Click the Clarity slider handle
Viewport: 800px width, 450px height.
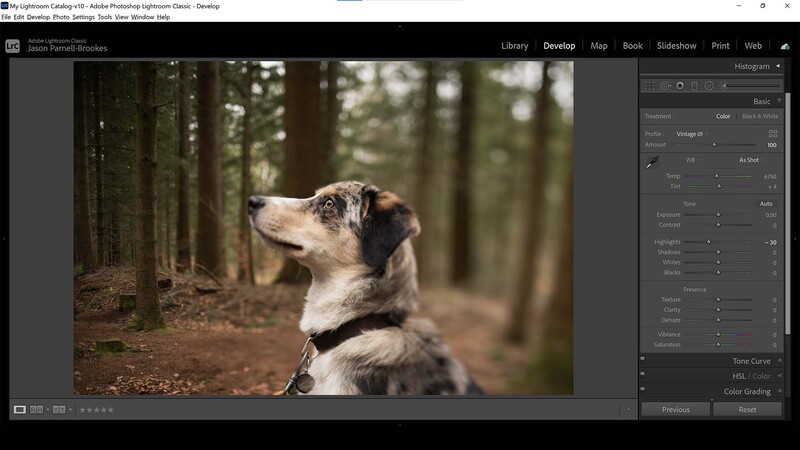tap(718, 310)
